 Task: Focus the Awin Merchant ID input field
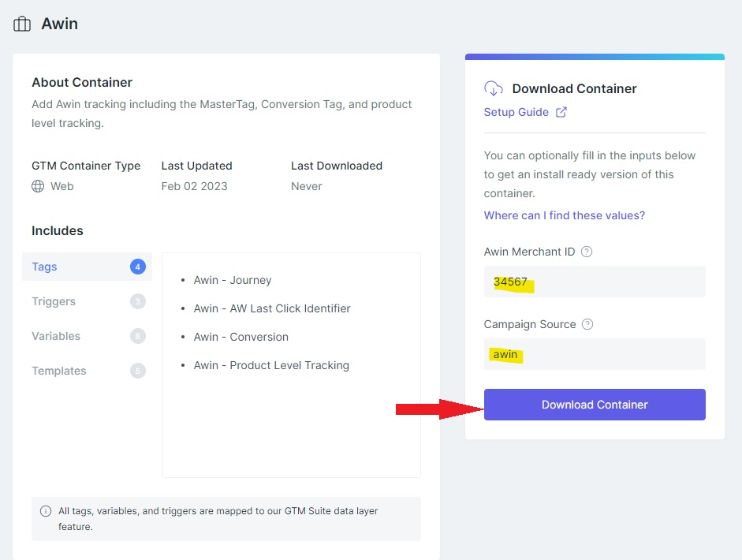point(595,282)
